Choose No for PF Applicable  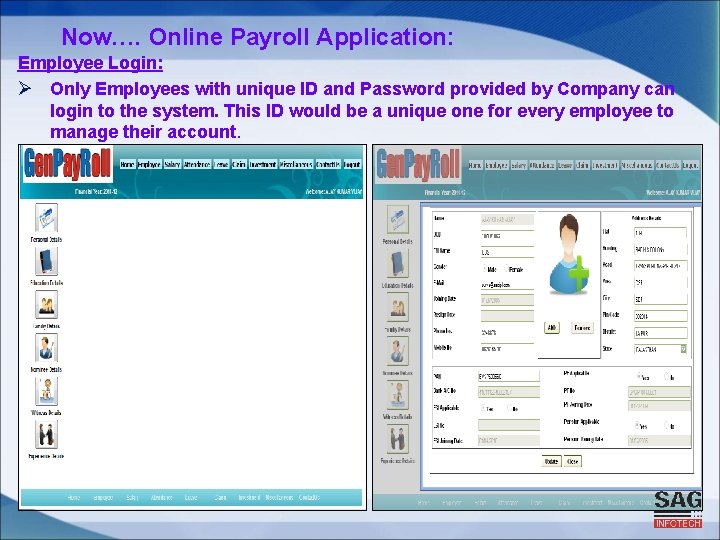click(666, 376)
